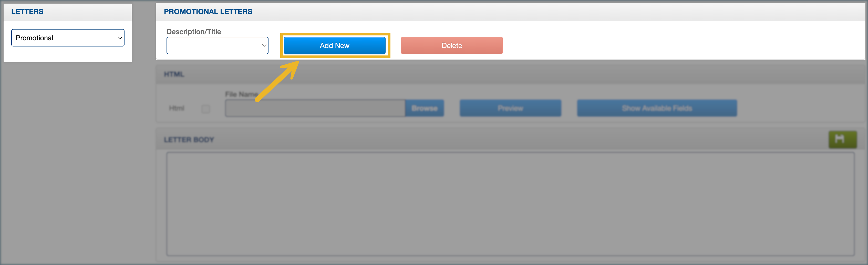The width and height of the screenshot is (868, 265).
Task: Click the red Delete button
Action: pos(451,45)
